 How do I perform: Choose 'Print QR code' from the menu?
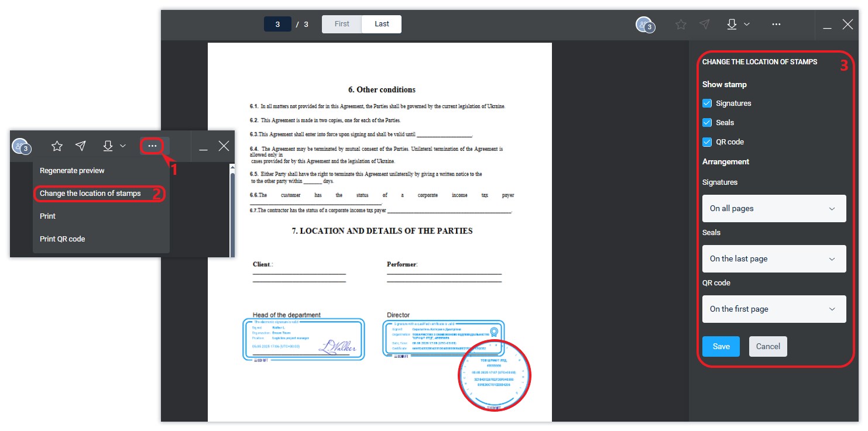63,239
